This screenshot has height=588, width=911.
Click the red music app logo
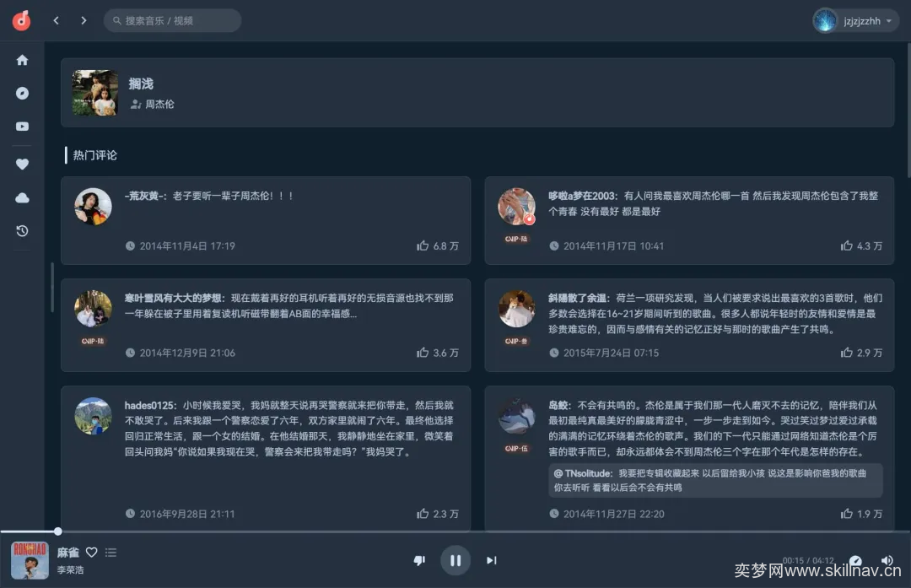(21, 20)
